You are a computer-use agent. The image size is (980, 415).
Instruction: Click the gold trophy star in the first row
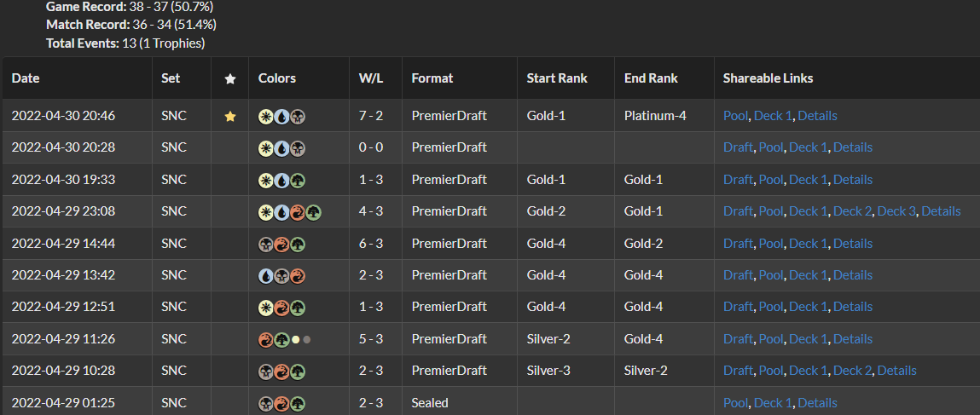[x=230, y=116]
